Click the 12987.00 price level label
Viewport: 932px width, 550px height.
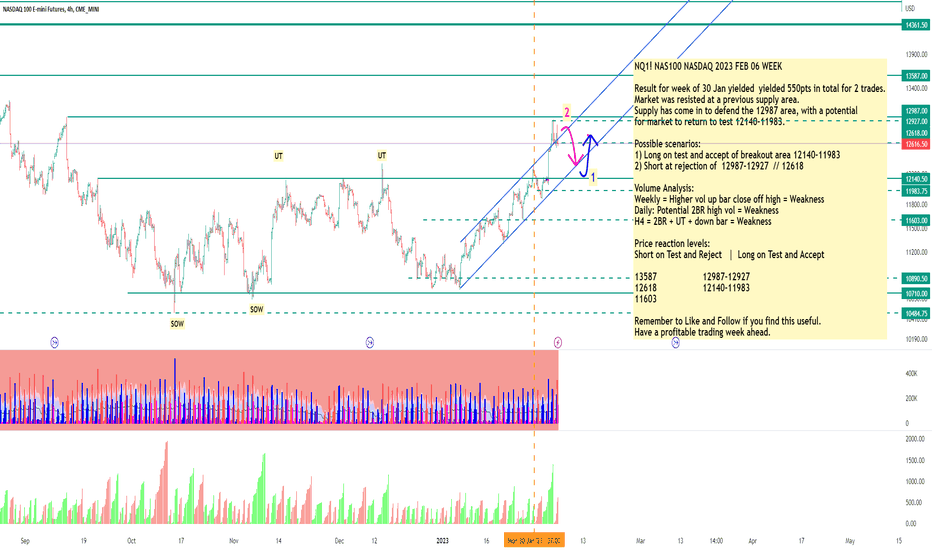pyautogui.click(x=916, y=111)
